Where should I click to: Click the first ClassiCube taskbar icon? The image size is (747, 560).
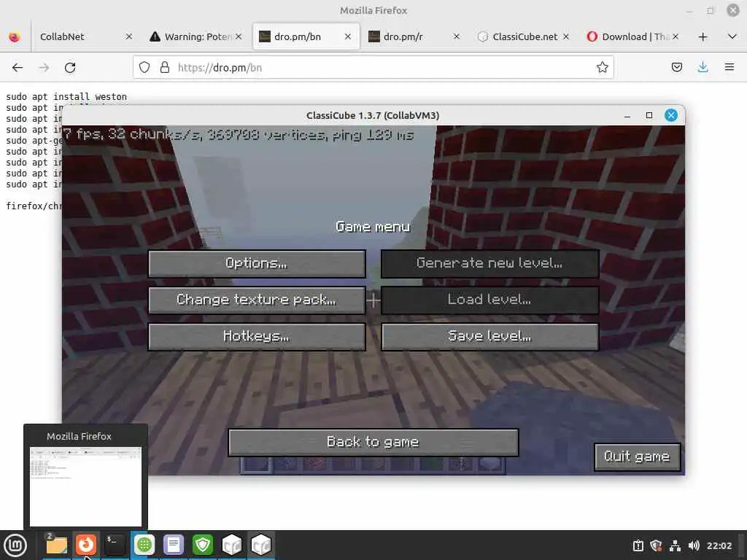tap(232, 545)
